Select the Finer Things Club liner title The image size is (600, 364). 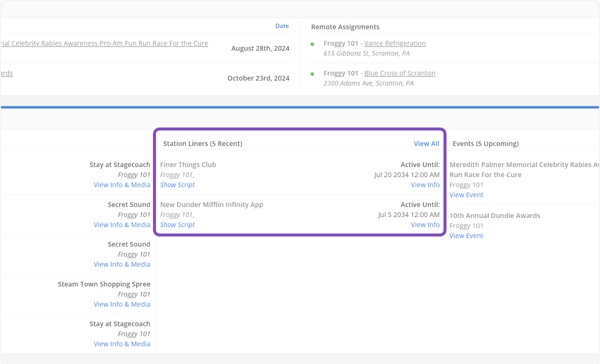point(188,164)
